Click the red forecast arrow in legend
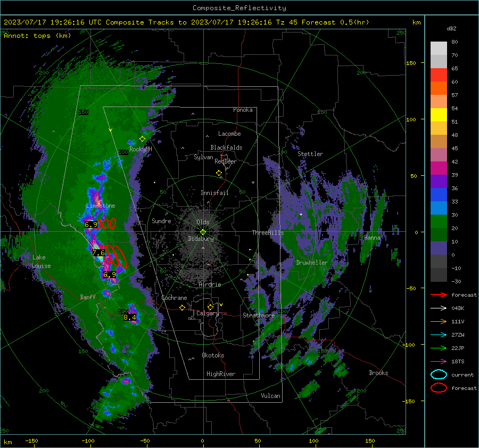Screen dimensions: 479x448 point(439,295)
